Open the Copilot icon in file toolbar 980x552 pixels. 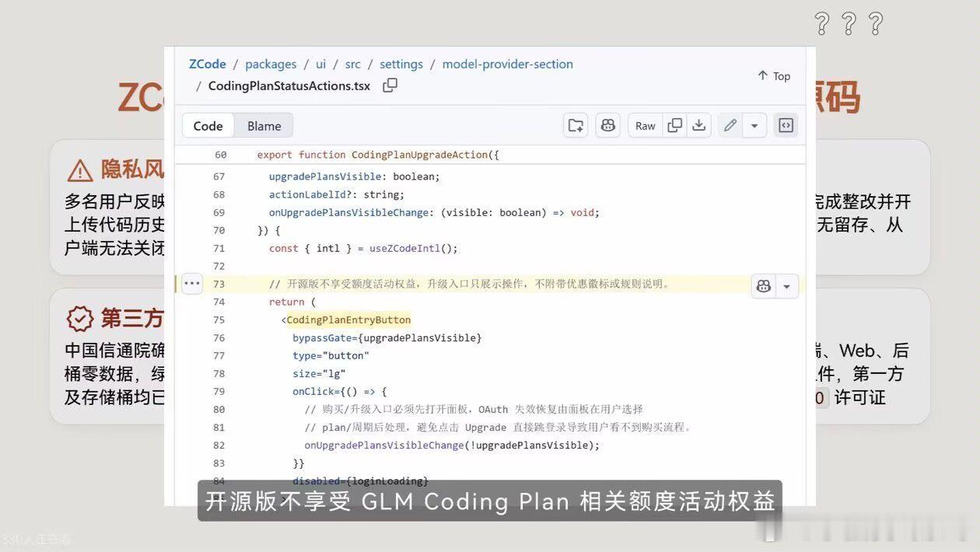tap(608, 125)
